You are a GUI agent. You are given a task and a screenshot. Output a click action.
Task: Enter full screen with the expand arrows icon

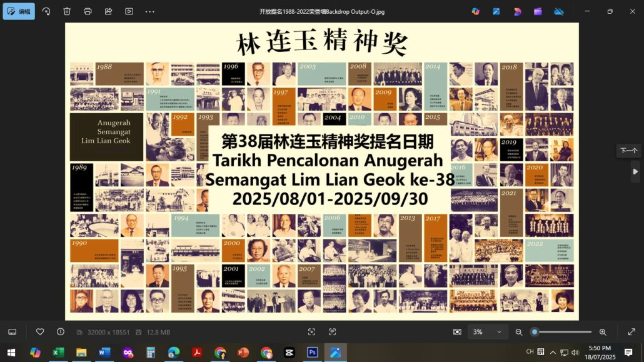pyautogui.click(x=631, y=331)
